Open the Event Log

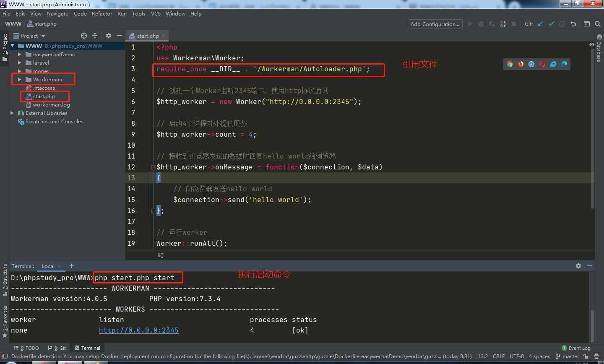(576, 348)
